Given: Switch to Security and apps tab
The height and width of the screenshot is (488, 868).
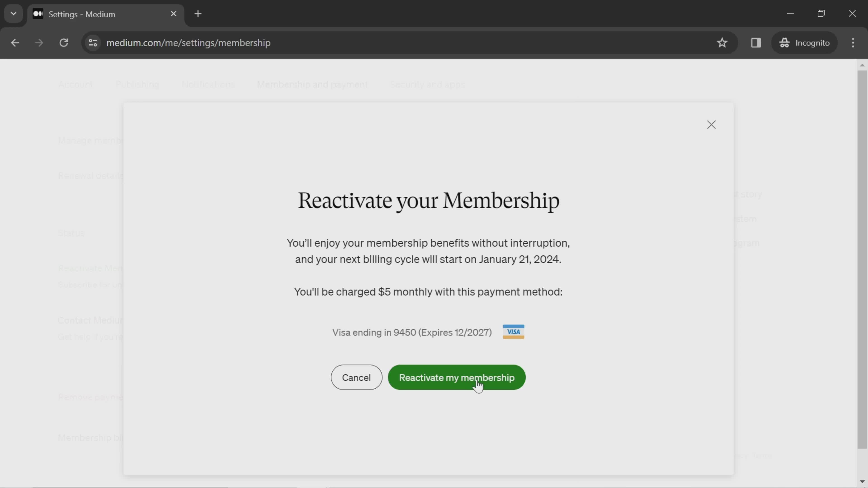Looking at the screenshot, I should click(x=428, y=84).
